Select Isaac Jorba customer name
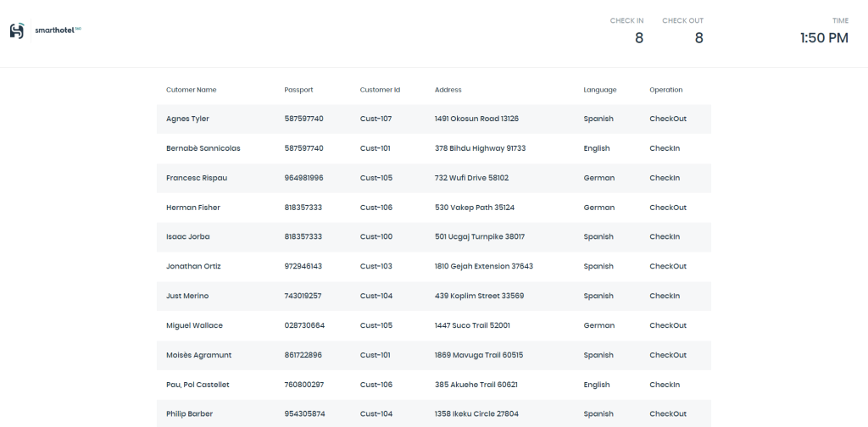Viewport: 868px width, 427px height. tap(187, 236)
